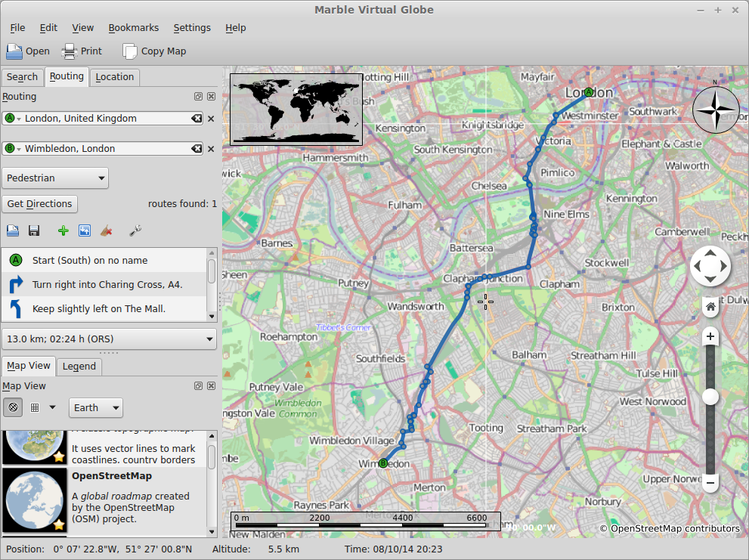Open the View menu

coord(82,28)
